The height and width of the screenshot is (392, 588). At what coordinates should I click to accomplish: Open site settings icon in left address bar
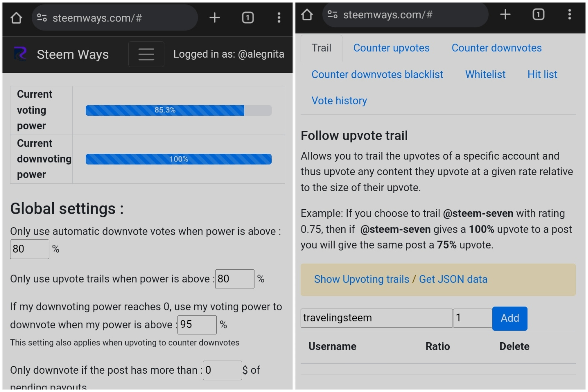(x=42, y=18)
